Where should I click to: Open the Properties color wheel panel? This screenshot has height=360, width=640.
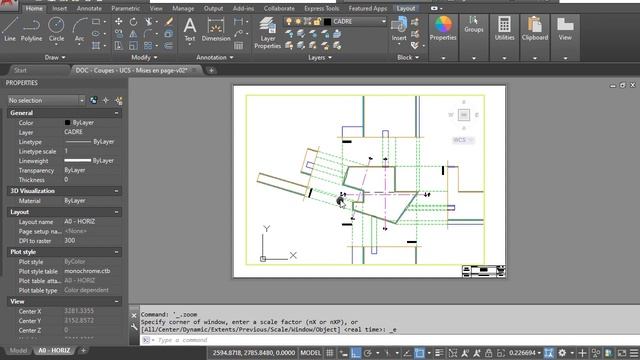click(x=443, y=28)
